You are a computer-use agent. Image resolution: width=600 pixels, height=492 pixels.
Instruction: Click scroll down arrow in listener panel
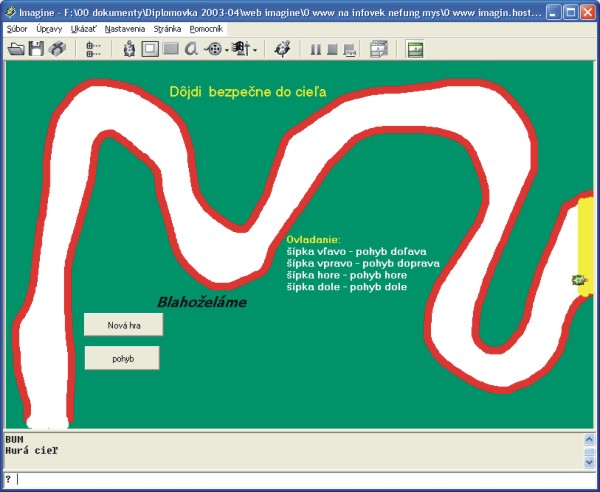click(x=589, y=462)
